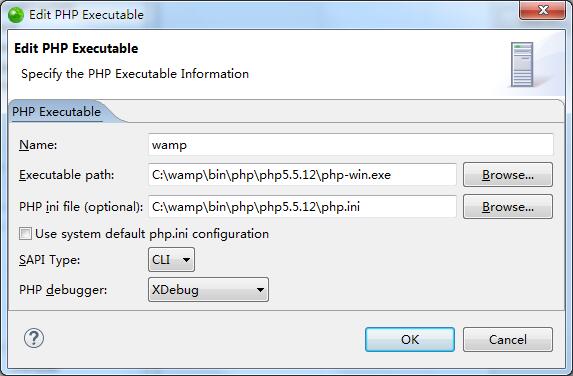Click the Use system default php.ini label text
This screenshot has width=573, height=376.
click(152, 234)
